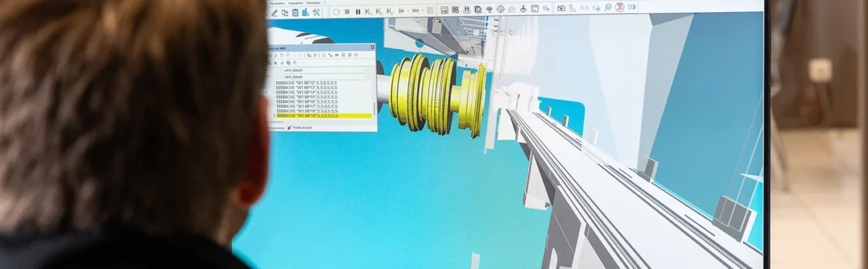
Task: Click the magnifier zoom icon in toolbar
Action: point(608,7)
